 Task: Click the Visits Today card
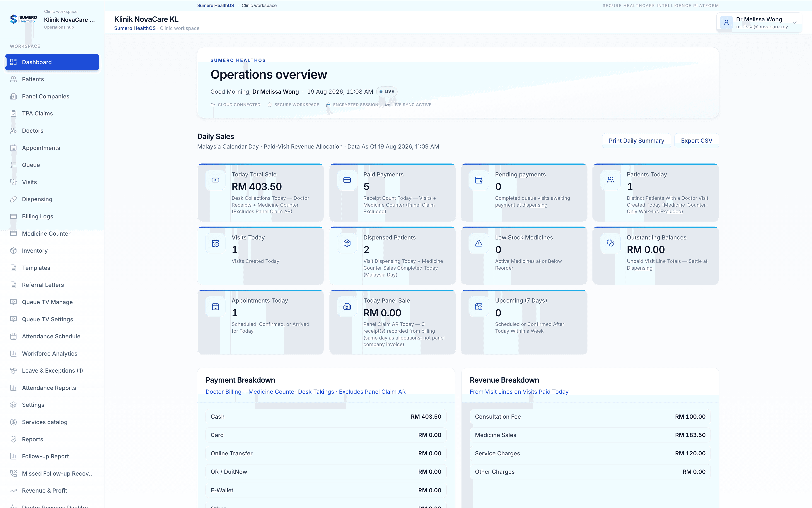260,256
